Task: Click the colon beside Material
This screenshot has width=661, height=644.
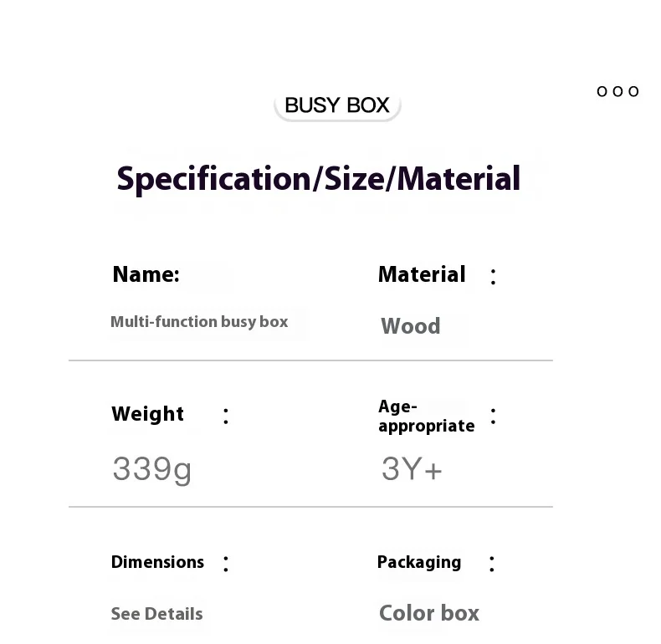Action: pos(493,277)
